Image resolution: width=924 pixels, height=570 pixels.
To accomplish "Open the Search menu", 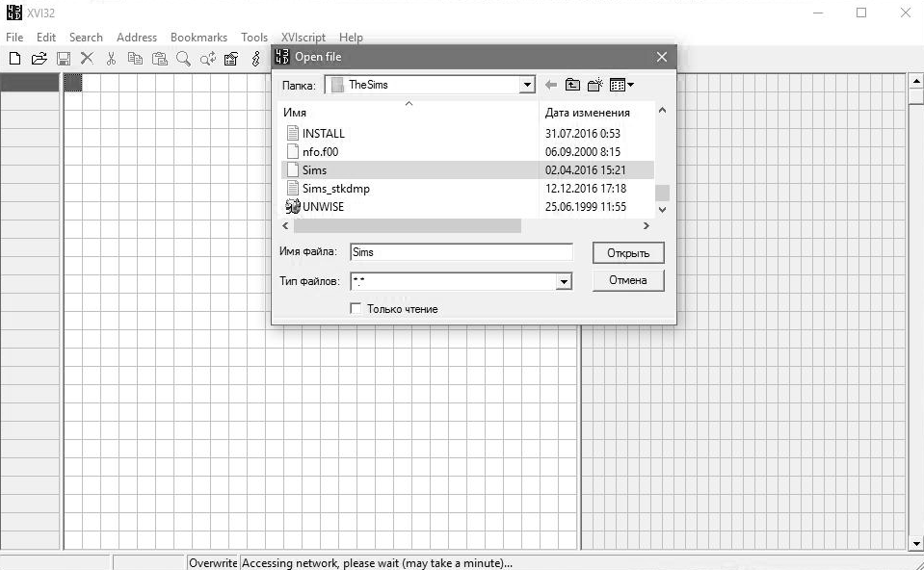I will [86, 38].
